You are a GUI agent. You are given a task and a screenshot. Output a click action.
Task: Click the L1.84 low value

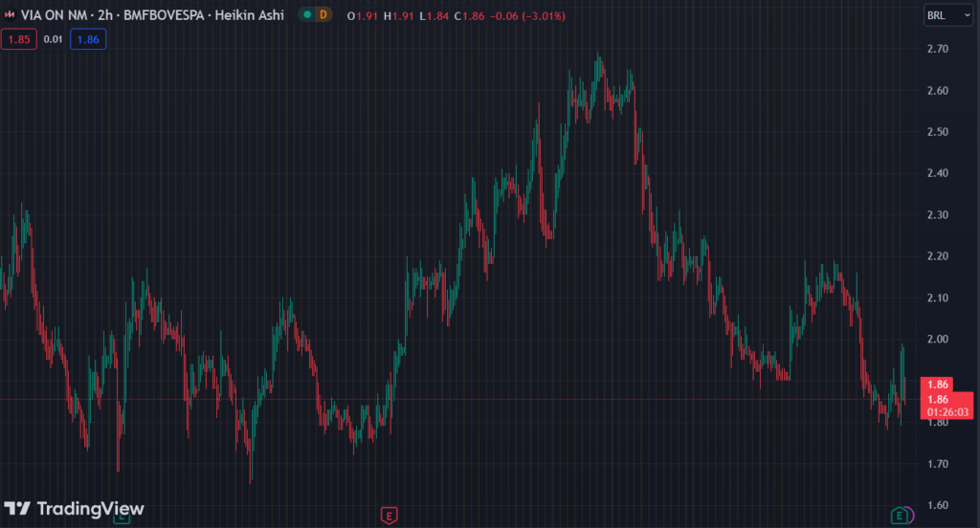[x=434, y=15]
